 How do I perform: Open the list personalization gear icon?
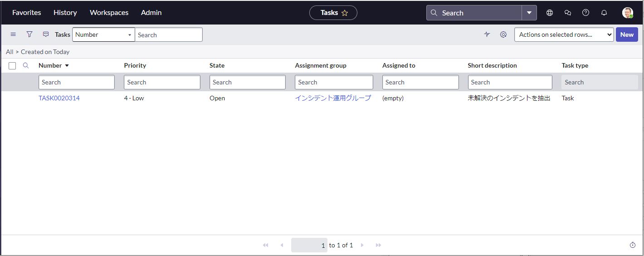503,34
